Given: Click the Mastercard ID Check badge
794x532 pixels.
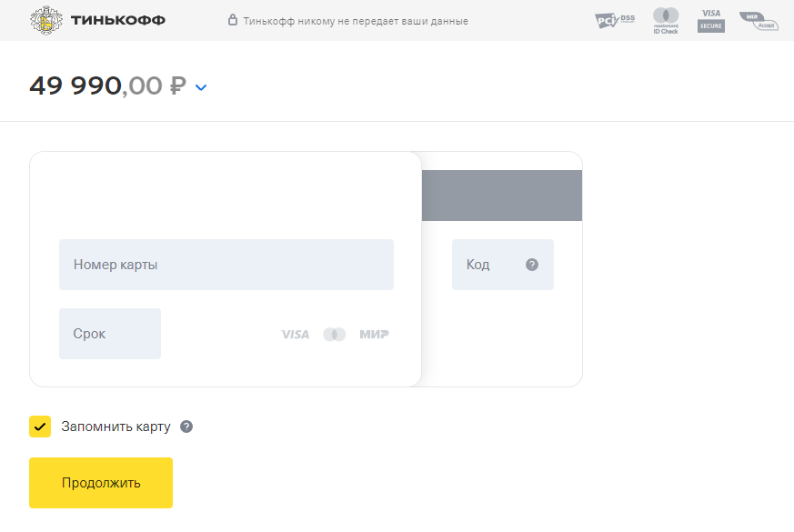Looking at the screenshot, I should [666, 20].
